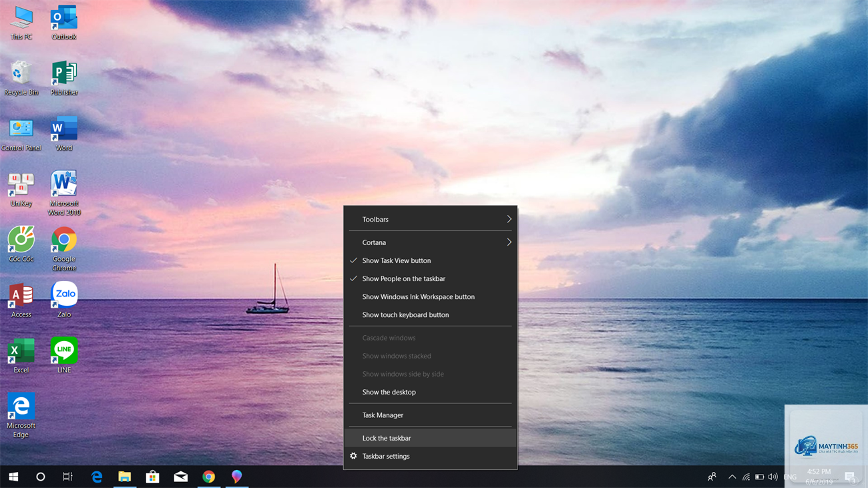Open This PC desktop icon

click(21, 23)
